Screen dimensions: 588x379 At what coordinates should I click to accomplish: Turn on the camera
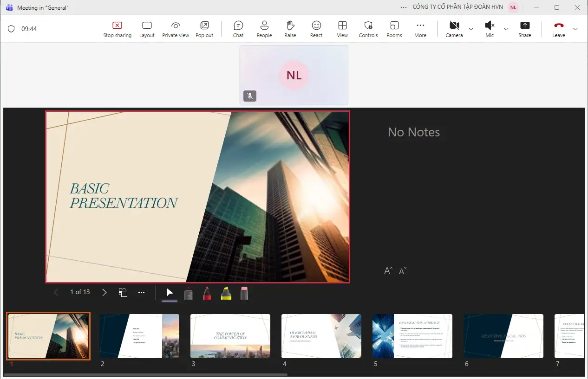pos(454,29)
